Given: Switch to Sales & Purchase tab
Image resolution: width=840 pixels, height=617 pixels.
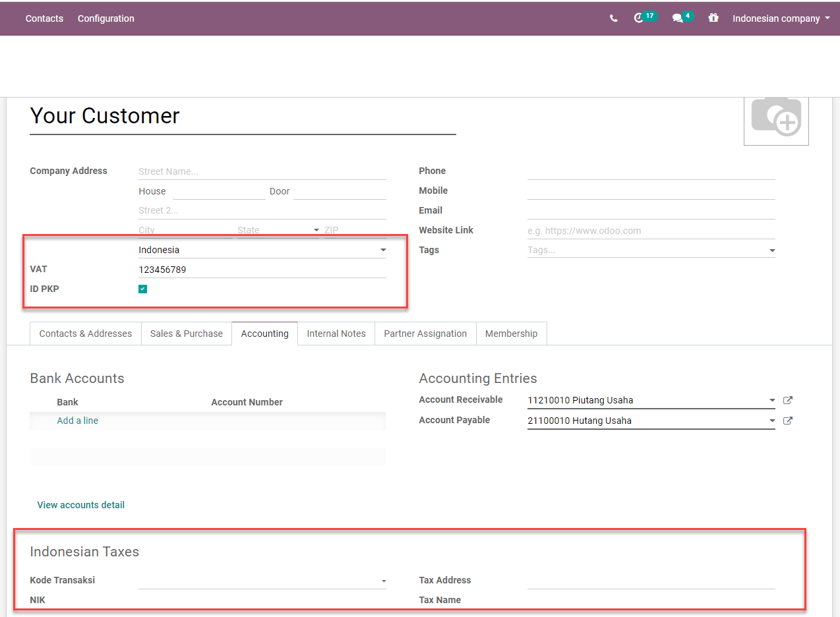Looking at the screenshot, I should 187,334.
